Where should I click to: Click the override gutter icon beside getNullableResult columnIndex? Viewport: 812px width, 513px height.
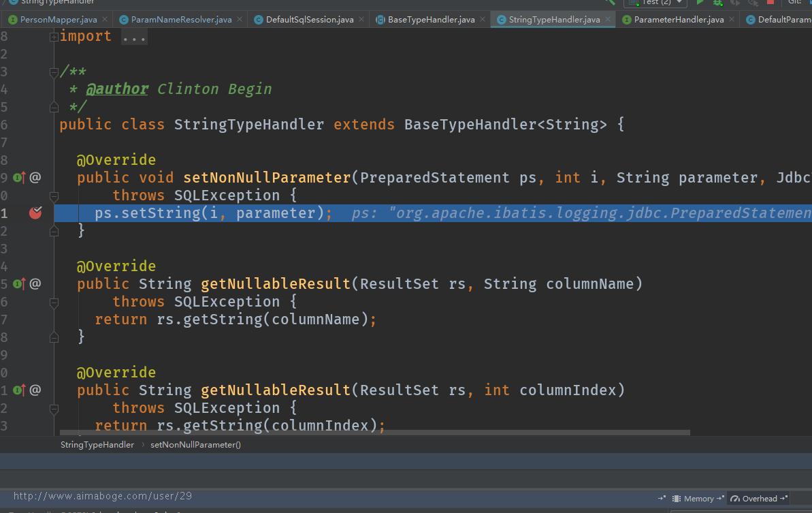tap(19, 390)
